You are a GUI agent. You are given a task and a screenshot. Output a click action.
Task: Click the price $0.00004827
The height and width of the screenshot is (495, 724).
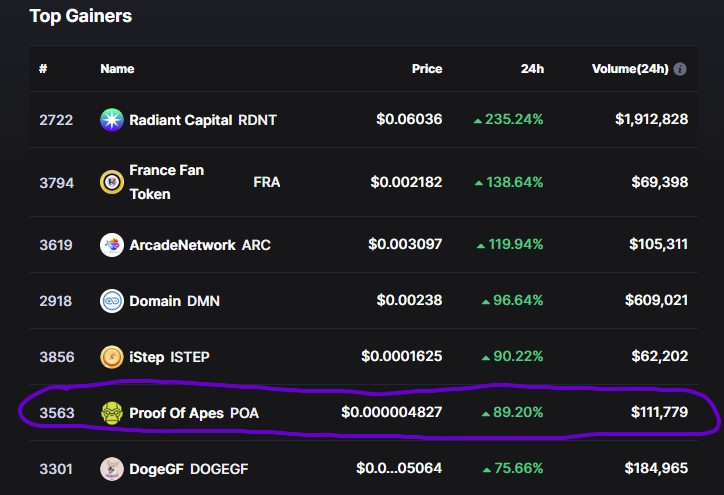coord(392,412)
